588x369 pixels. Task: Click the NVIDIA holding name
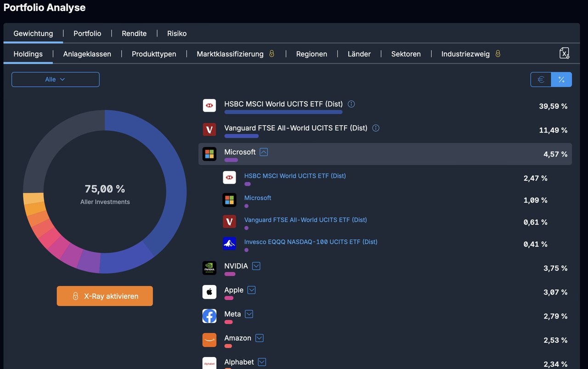pyautogui.click(x=236, y=266)
